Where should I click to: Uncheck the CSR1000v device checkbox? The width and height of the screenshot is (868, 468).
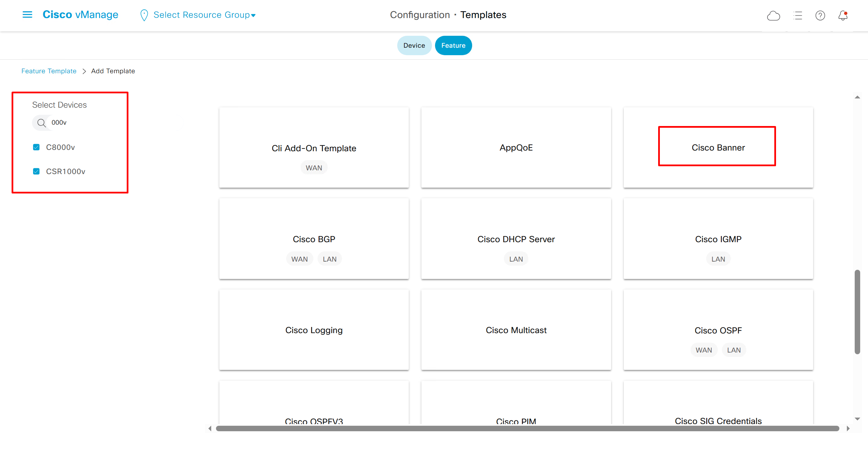[36, 171]
